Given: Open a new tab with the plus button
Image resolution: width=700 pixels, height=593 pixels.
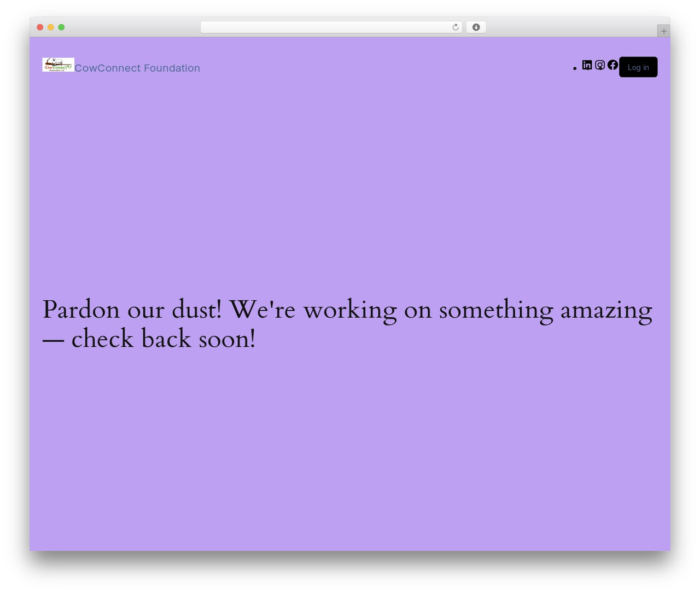Looking at the screenshot, I should [x=663, y=31].
